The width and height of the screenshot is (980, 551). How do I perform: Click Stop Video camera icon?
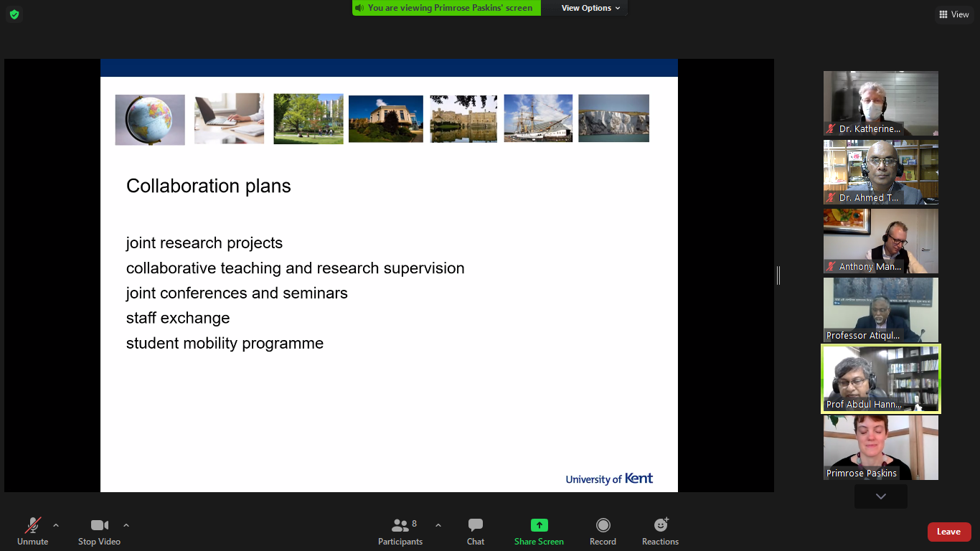[x=100, y=525]
